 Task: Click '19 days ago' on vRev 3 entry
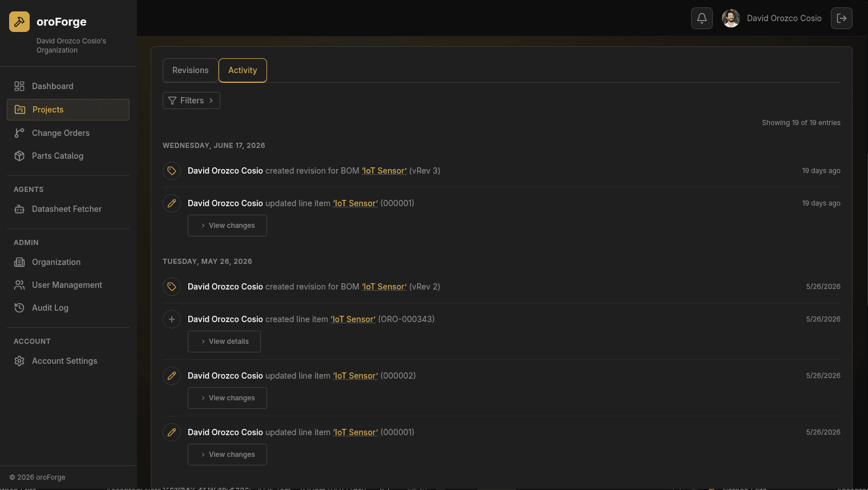(821, 171)
